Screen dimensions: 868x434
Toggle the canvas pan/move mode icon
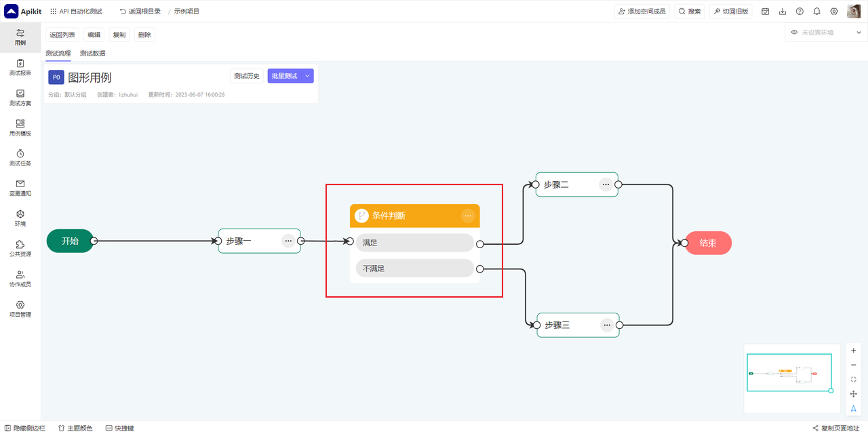854,394
